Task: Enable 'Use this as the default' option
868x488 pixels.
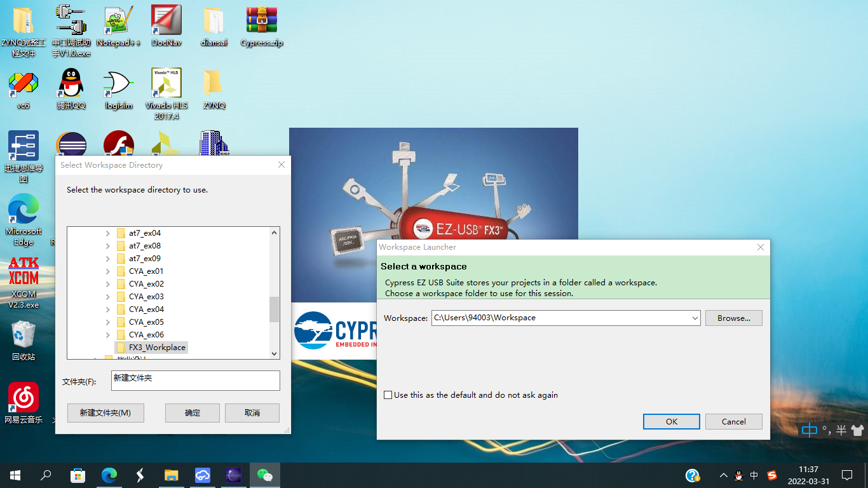Action: (x=388, y=395)
